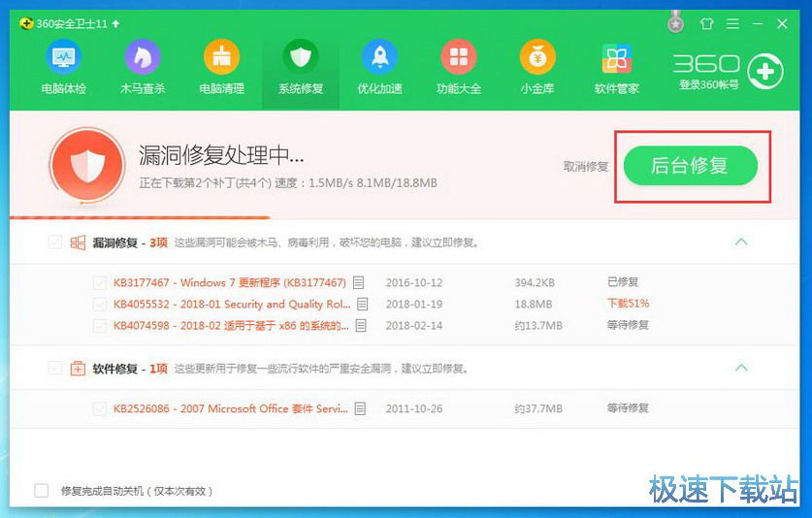Click the orange download progress bar
This screenshot has height=518, width=812.
point(140,217)
